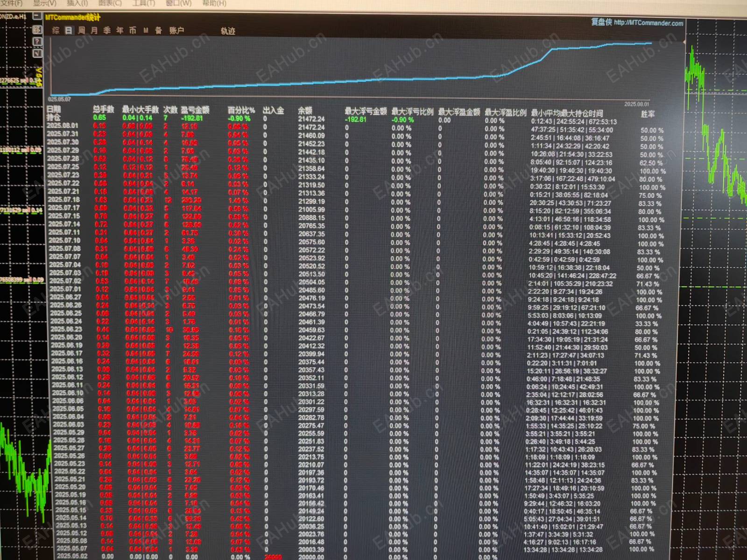Open the 窗口(W) menu
The height and width of the screenshot is (560, 747).
(178, 3)
